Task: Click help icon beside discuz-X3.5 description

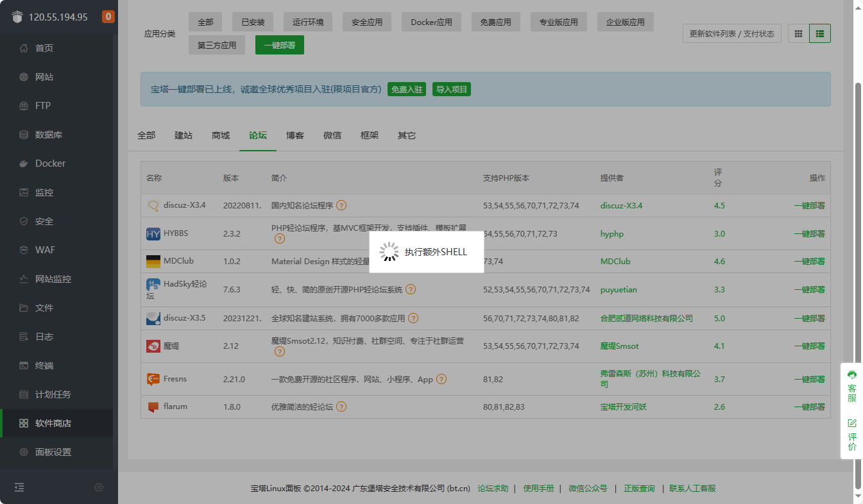Action: tap(413, 318)
